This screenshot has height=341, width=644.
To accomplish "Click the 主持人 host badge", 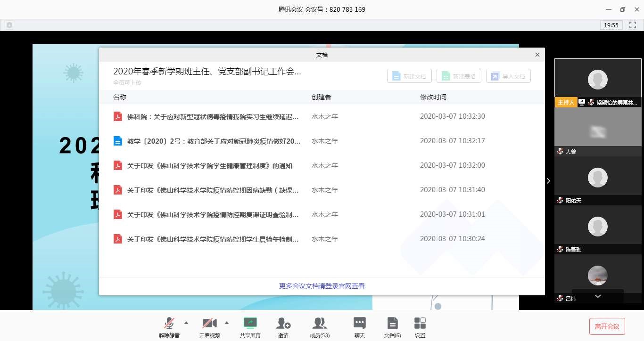I will (x=566, y=102).
